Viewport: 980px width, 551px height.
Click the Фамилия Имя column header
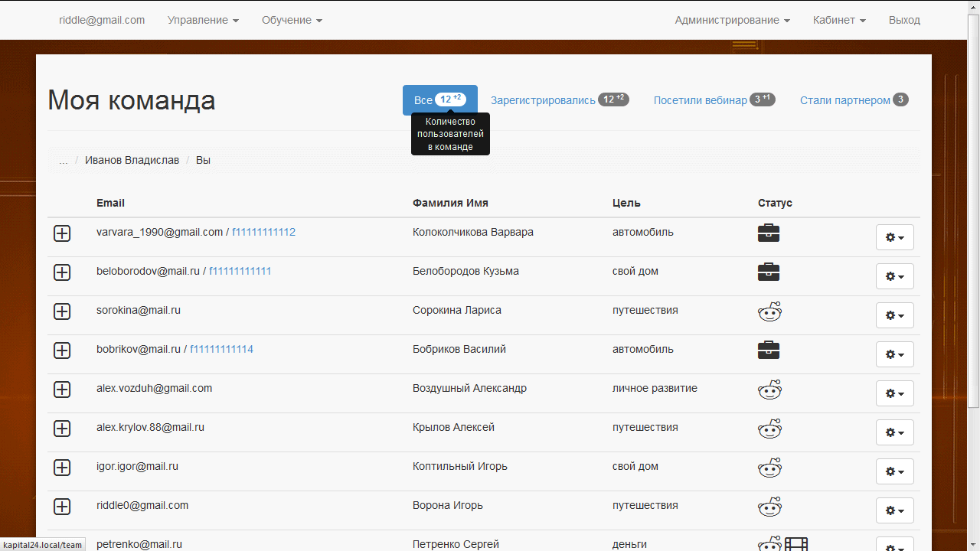pos(450,203)
